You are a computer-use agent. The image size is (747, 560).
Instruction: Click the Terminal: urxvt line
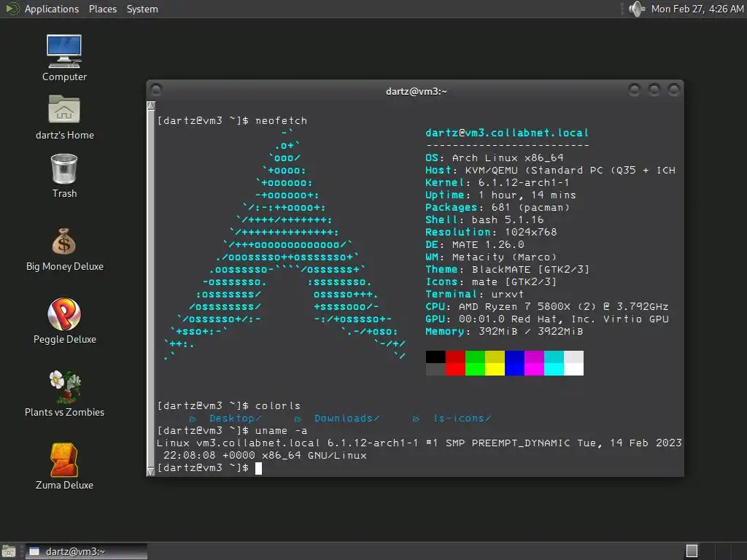pos(474,294)
